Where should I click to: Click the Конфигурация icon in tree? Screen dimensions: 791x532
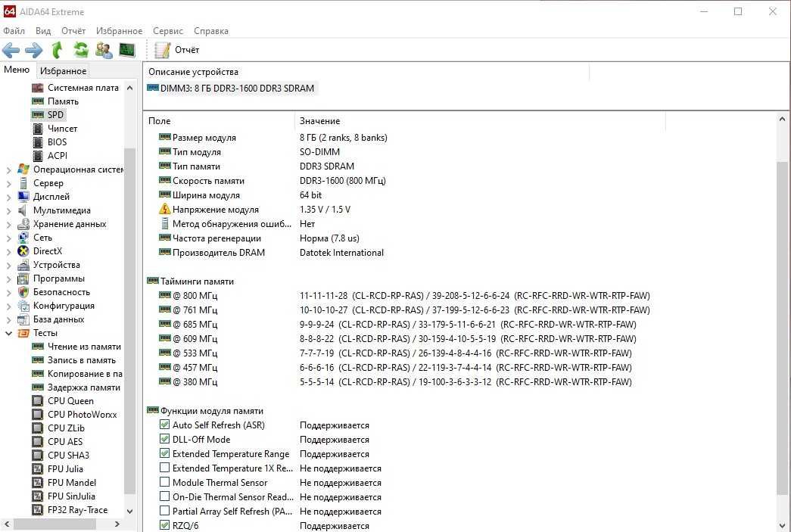click(x=23, y=306)
